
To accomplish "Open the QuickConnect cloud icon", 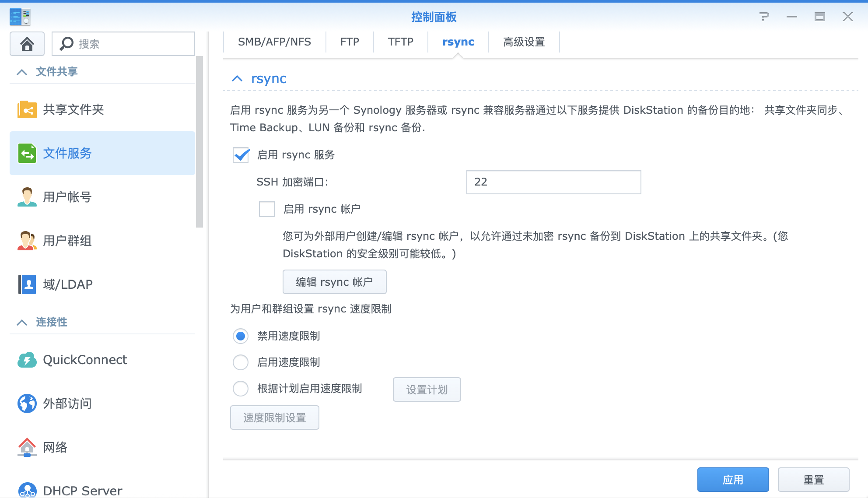I will [x=27, y=360].
